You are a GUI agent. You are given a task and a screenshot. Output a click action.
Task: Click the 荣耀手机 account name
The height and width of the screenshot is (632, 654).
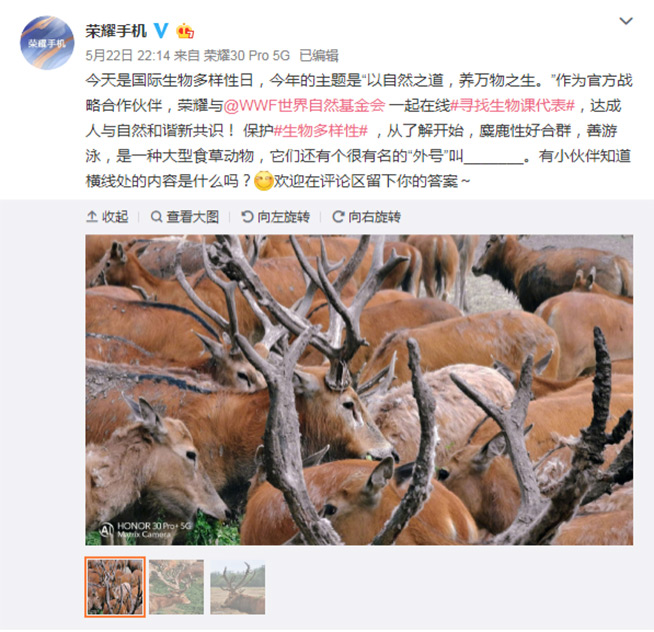(116, 31)
